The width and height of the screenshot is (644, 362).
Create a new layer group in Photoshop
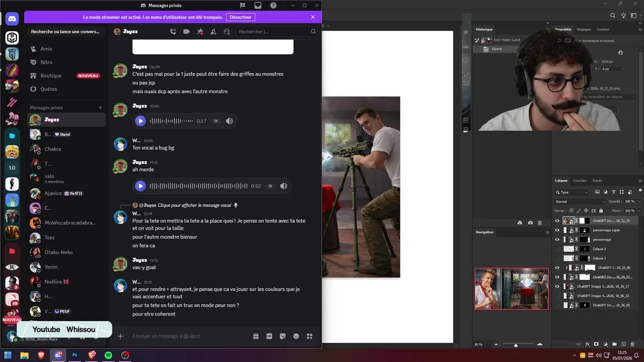615,344
